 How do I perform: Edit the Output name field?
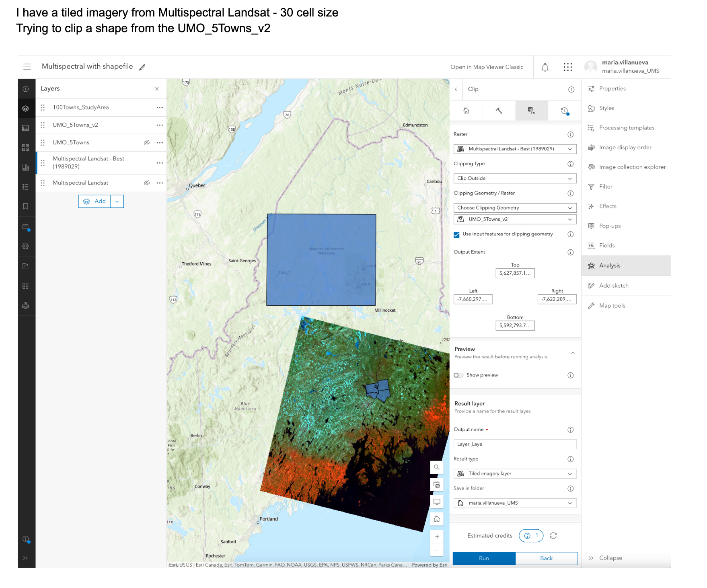pos(515,444)
